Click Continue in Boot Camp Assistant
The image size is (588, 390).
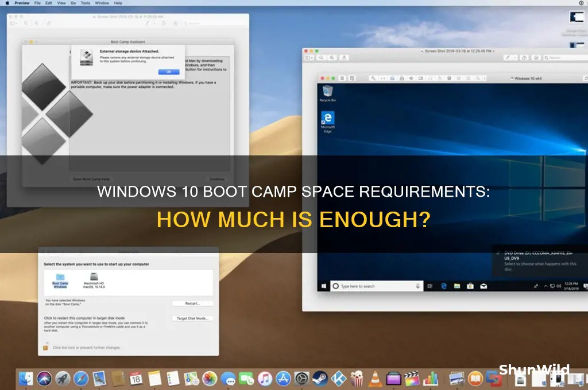216,179
